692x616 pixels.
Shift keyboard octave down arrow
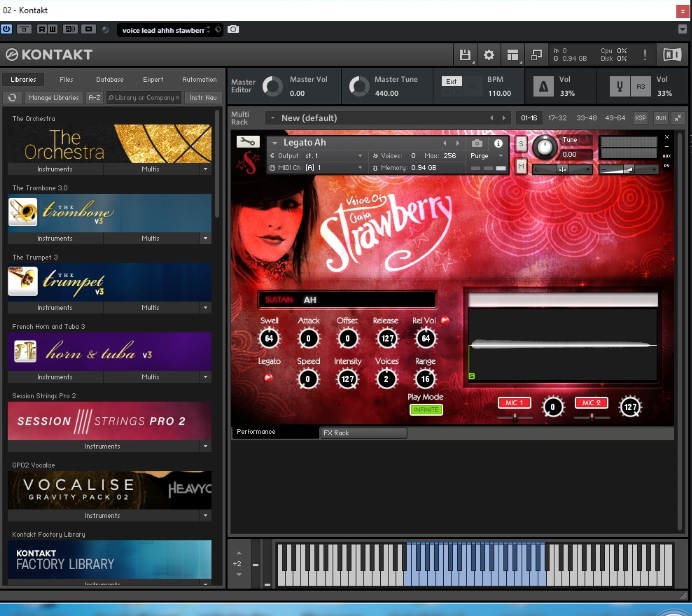click(x=239, y=574)
